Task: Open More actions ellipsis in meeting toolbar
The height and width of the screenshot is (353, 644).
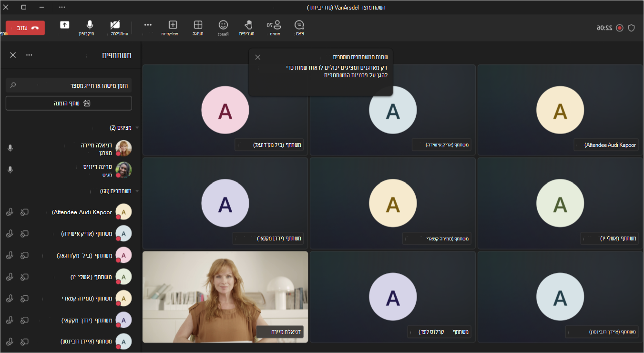Action: coord(148,25)
